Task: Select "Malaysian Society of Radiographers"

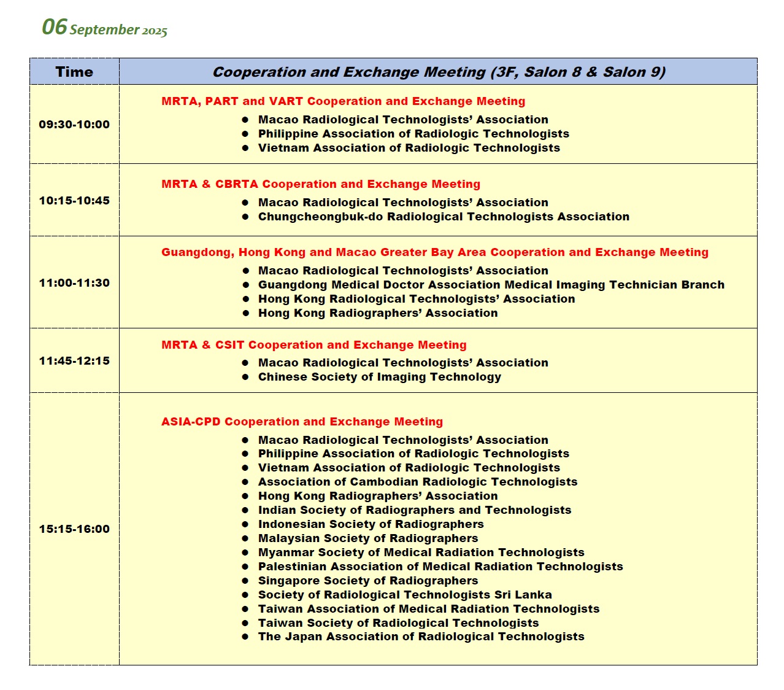Action: [368, 538]
